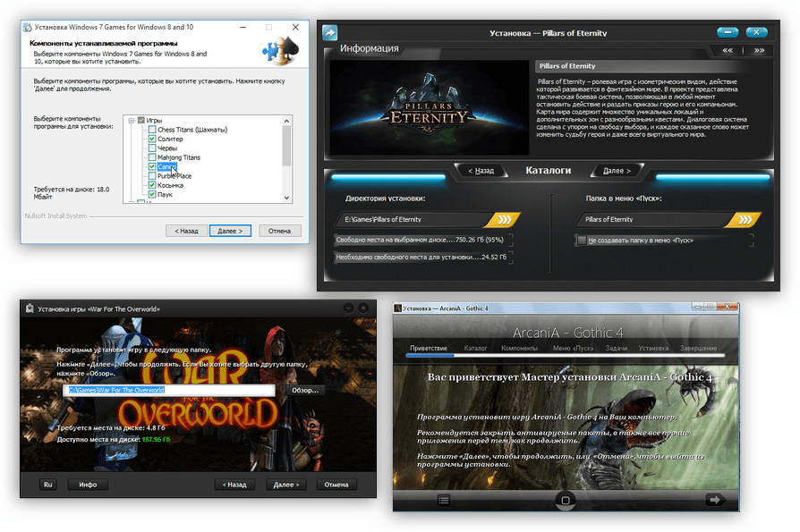Open the Установка step in ArcaniA installer
800x532 pixels.
[x=653, y=349]
